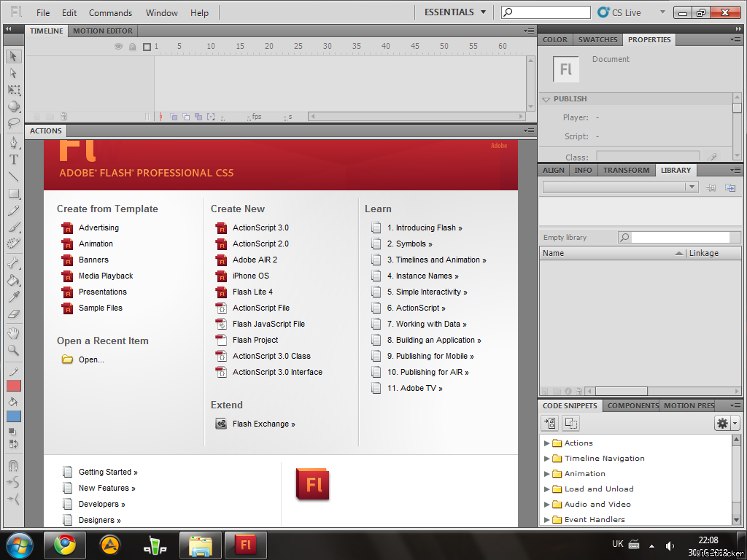Select the Rectangle tool
This screenshot has height=560, width=747.
[x=13, y=193]
